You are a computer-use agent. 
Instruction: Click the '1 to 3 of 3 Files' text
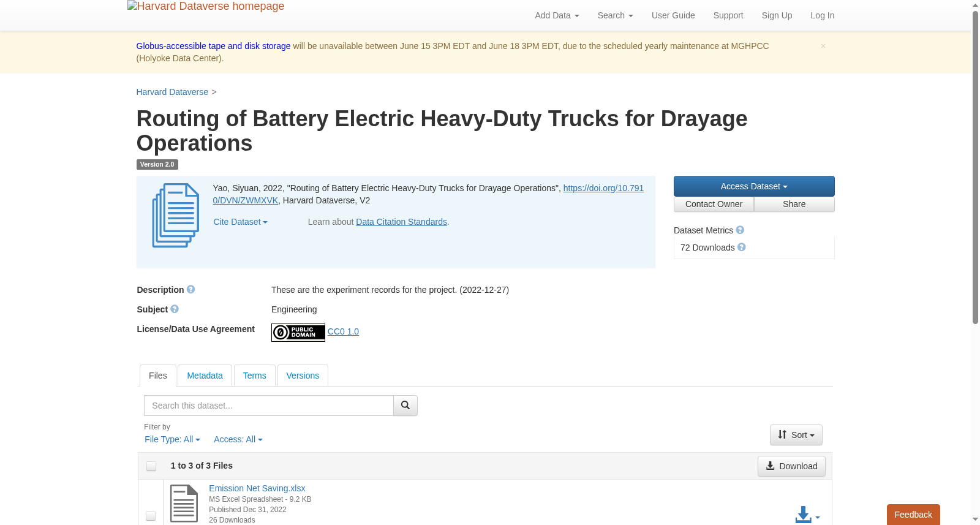[x=202, y=466]
